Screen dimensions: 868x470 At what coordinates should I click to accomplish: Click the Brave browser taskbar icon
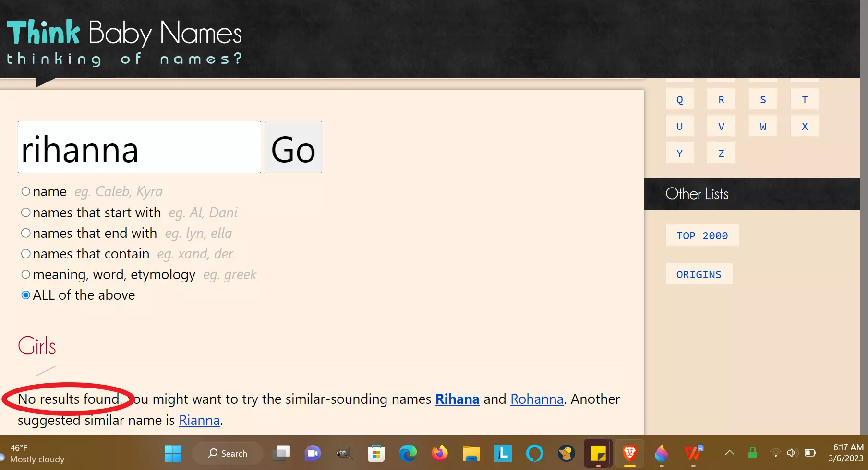click(629, 453)
